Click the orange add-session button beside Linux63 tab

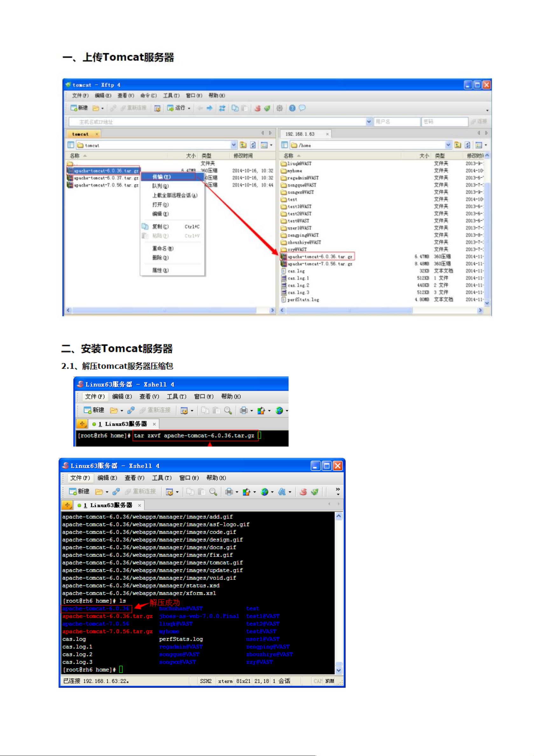67,505
